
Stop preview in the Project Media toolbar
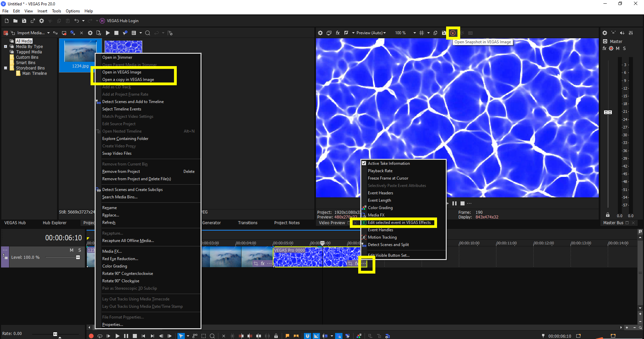click(x=116, y=33)
